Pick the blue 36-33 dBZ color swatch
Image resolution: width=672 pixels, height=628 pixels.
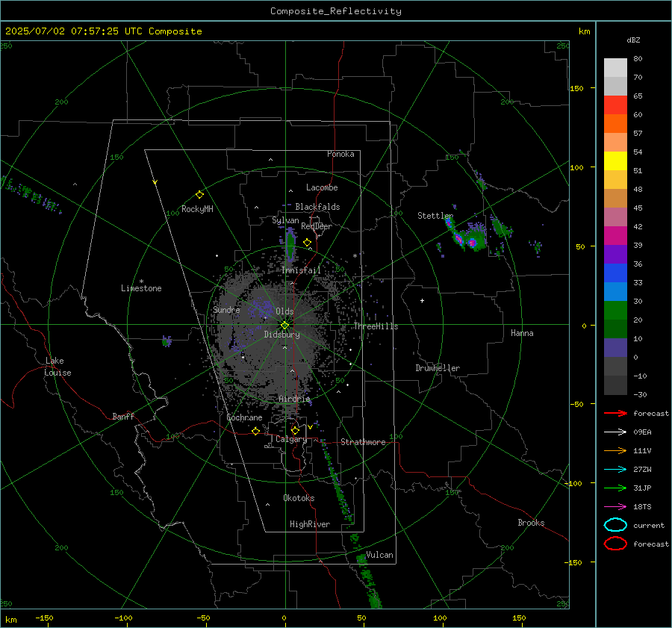point(615,273)
